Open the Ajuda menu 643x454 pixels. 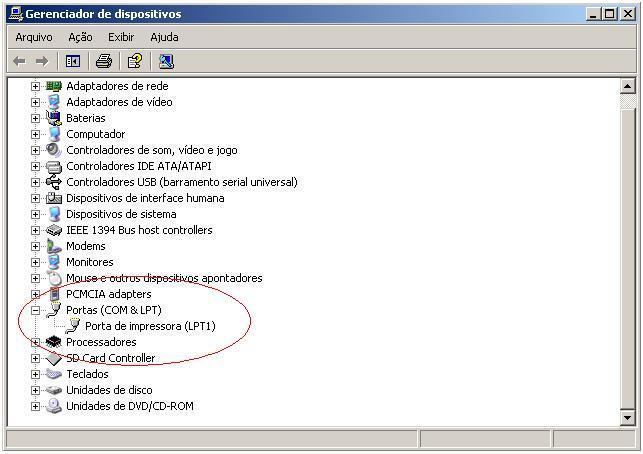164,37
